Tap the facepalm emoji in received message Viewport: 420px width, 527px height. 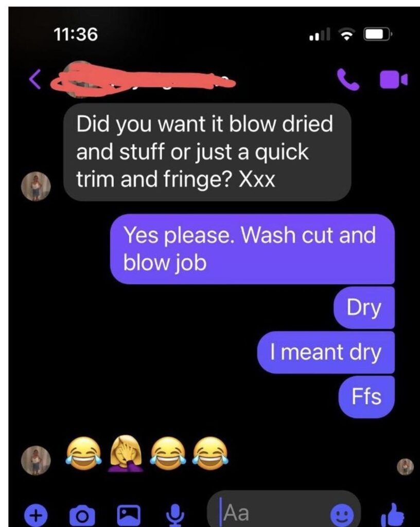pos(126,453)
